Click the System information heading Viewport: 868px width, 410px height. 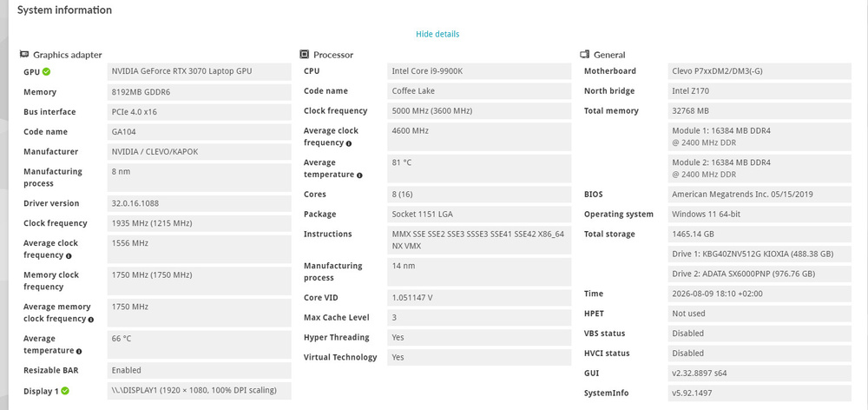(64, 10)
